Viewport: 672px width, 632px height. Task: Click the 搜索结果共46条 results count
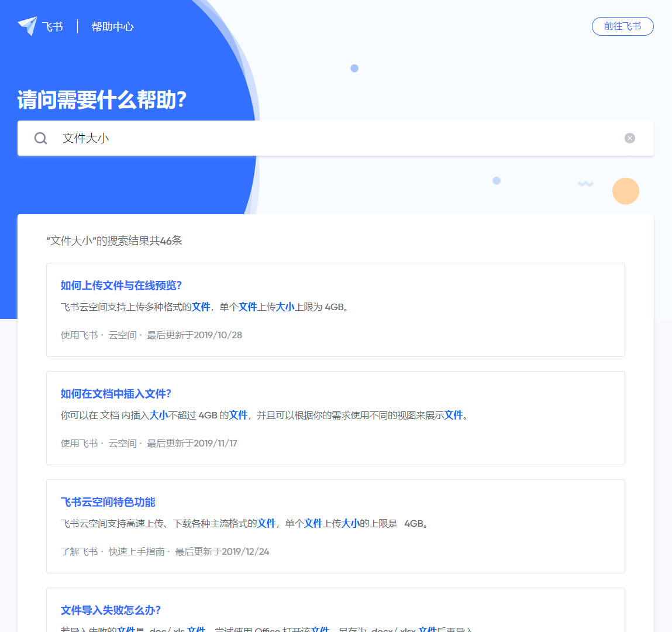(114, 241)
